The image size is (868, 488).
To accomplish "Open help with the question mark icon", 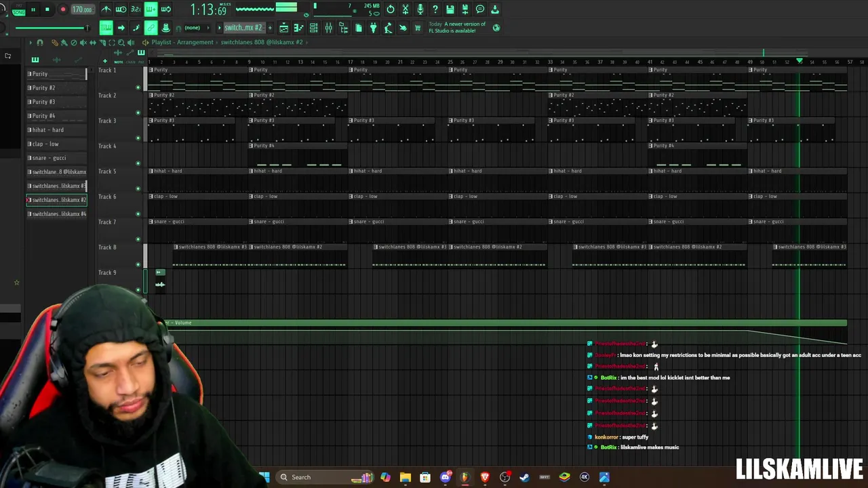I will pos(435,9).
